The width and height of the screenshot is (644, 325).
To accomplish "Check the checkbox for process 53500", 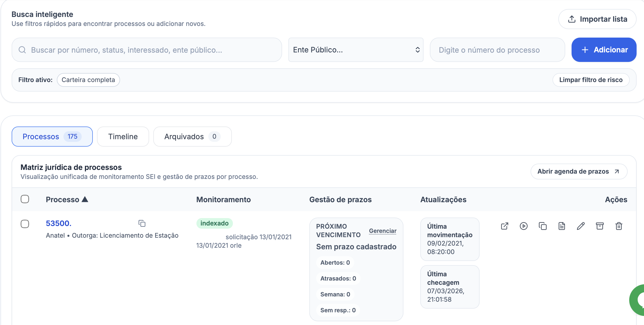I will [x=25, y=224].
